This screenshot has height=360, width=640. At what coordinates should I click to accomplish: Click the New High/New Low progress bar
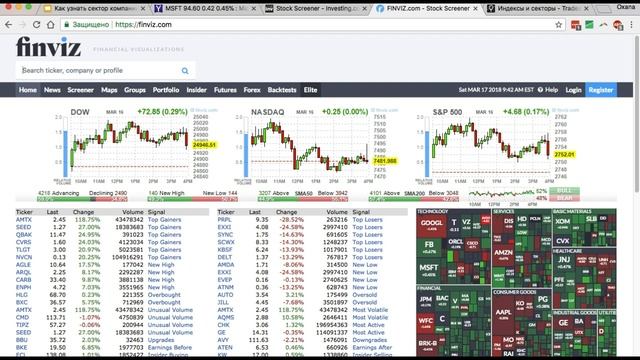193,199
